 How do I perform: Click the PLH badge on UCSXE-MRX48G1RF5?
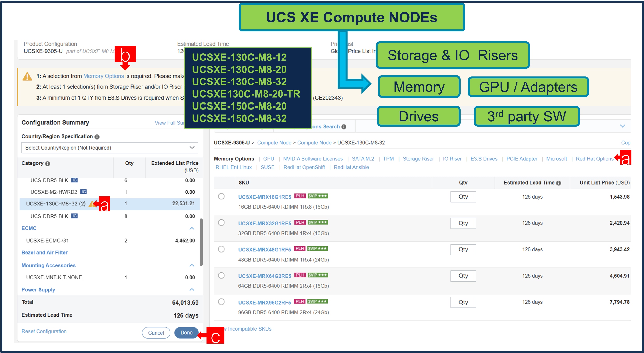pyautogui.click(x=300, y=249)
